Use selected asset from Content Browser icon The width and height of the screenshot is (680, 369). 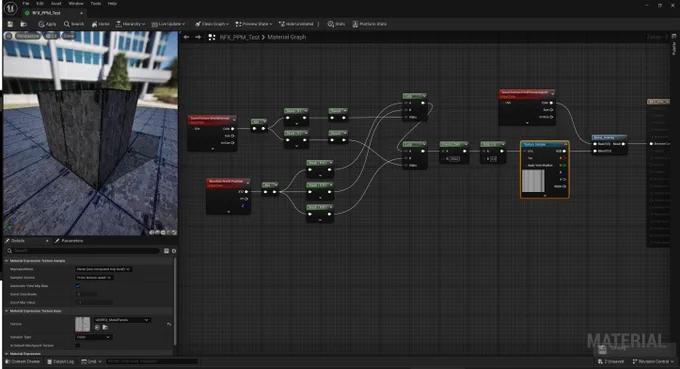click(97, 327)
